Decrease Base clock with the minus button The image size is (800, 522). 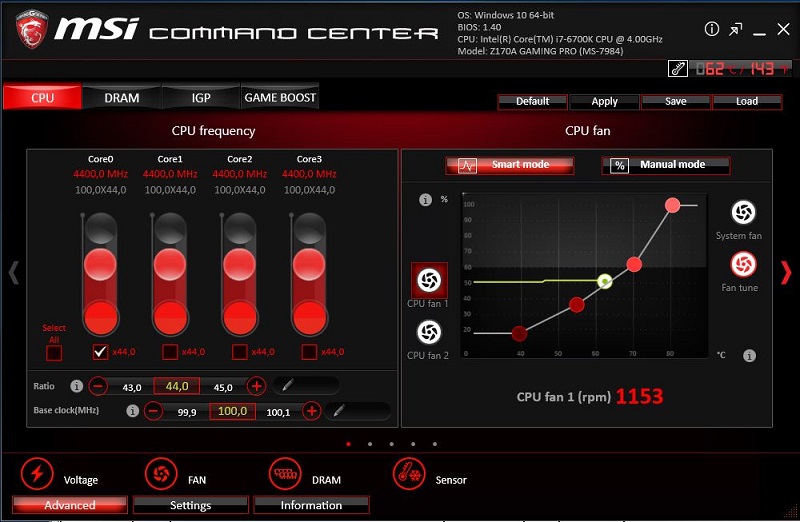click(153, 411)
